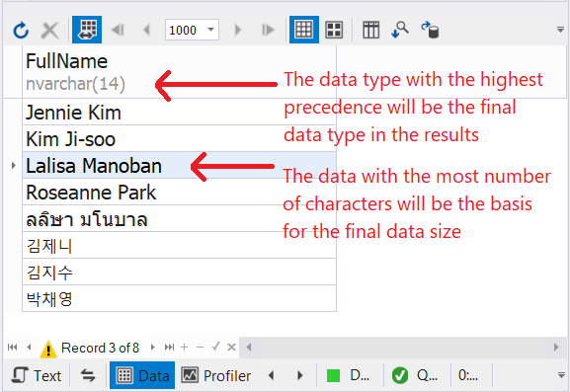Switch to the Text tab

click(37, 375)
